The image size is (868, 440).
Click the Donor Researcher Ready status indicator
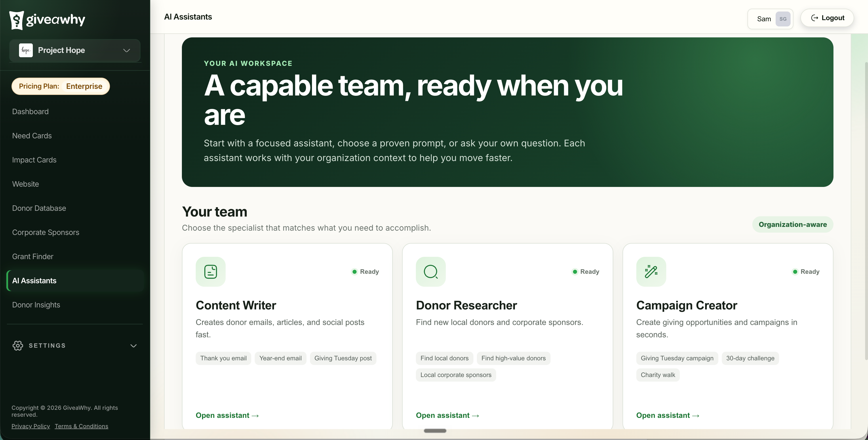click(586, 272)
